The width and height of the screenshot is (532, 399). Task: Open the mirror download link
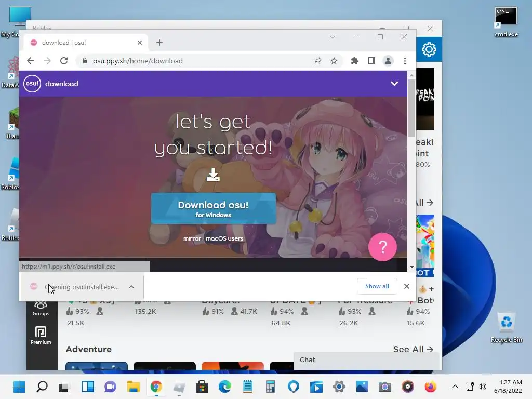192,238
